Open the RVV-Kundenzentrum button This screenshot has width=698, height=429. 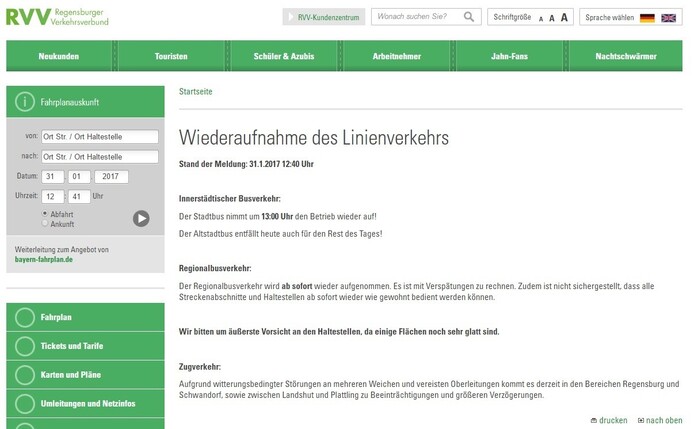coord(323,18)
